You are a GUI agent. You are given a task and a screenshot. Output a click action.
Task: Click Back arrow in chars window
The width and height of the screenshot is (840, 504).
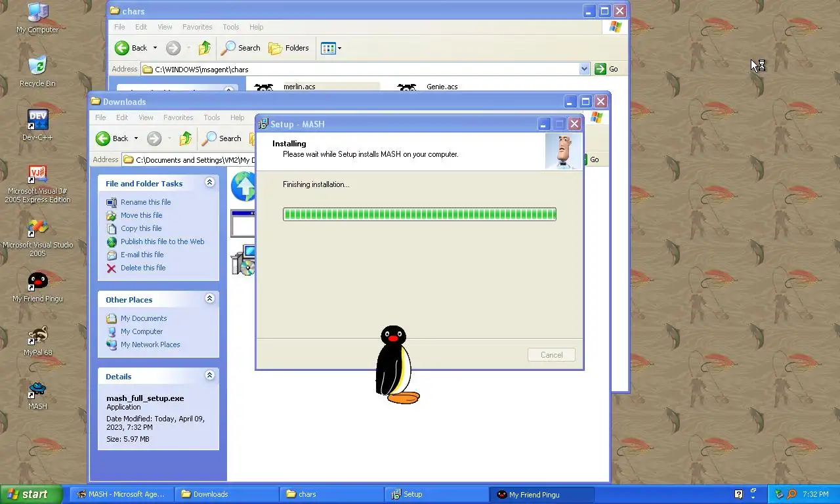tap(131, 48)
